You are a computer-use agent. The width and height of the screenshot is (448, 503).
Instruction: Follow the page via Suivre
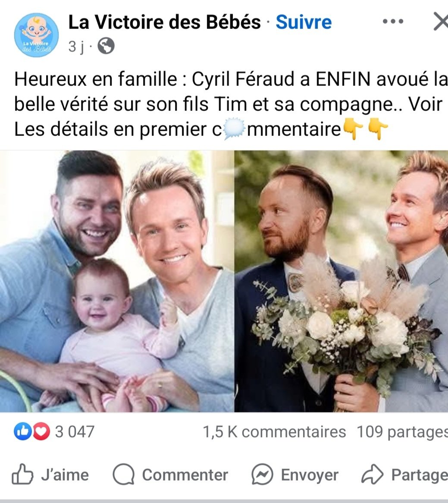pyautogui.click(x=304, y=22)
